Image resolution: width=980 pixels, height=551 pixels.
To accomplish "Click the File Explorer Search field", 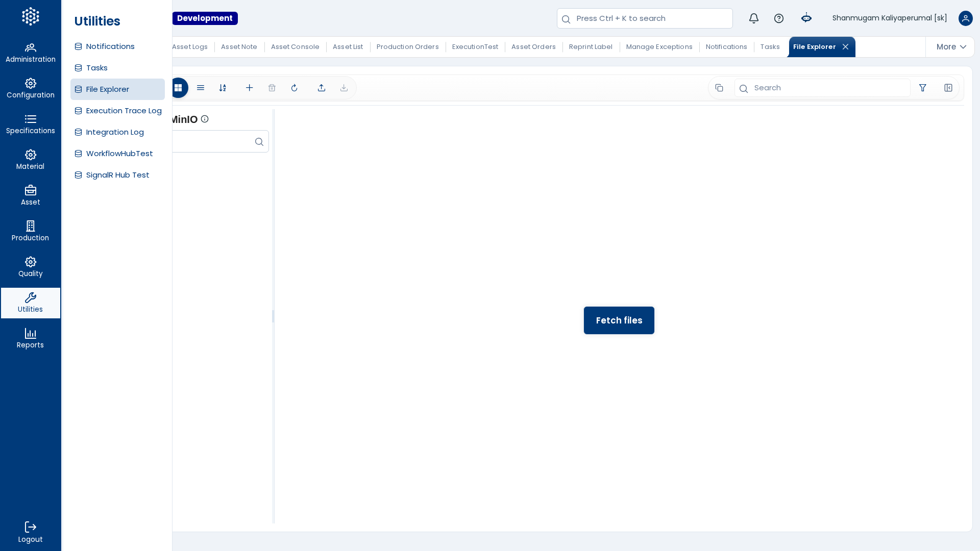I will [x=822, y=88].
